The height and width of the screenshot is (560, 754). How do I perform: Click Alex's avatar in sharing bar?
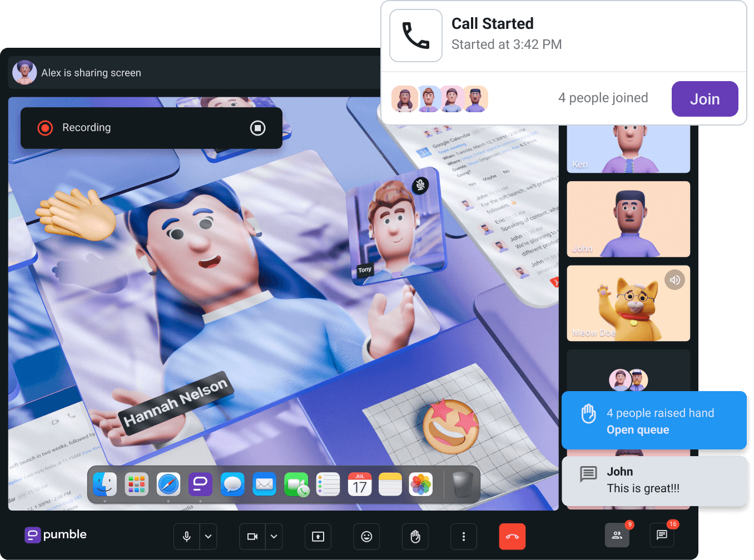pyautogui.click(x=24, y=72)
